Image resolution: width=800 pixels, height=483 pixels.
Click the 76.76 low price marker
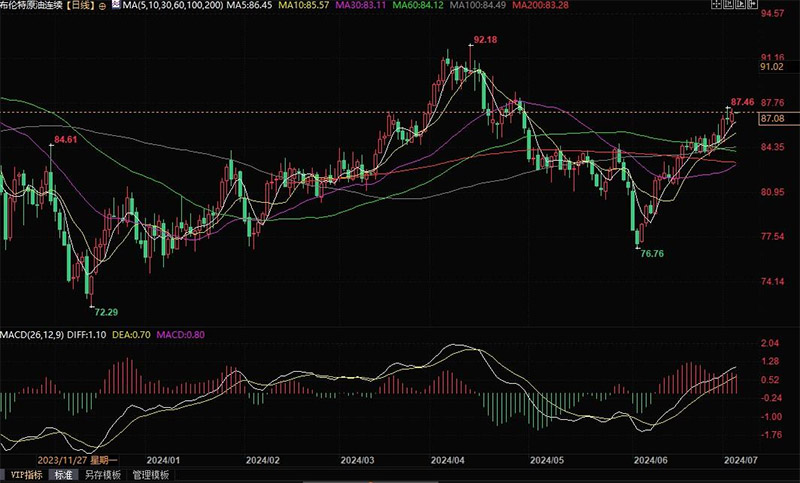pyautogui.click(x=652, y=253)
